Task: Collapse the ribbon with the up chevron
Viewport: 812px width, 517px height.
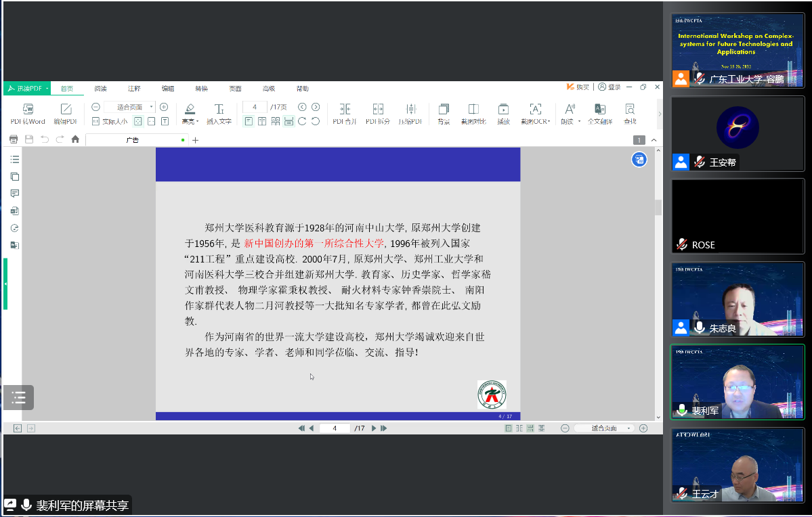Action: pyautogui.click(x=654, y=139)
